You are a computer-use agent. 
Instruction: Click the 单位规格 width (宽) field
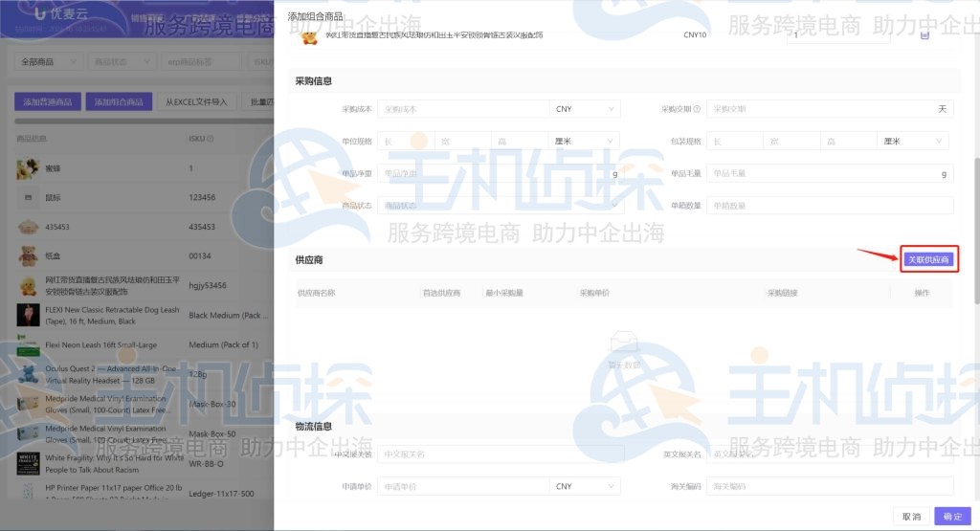coord(462,142)
